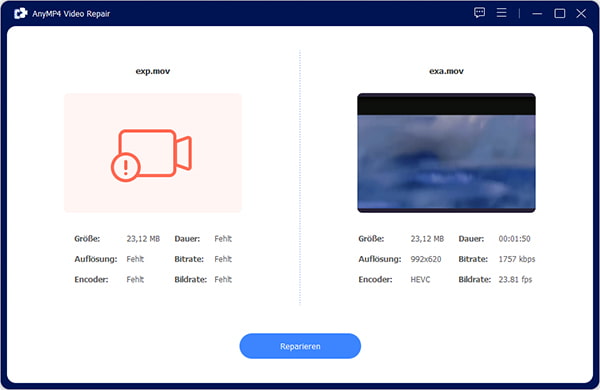Screen dimensions: 600x390
Task: Maximize the Video Repair window
Action: click(560, 13)
